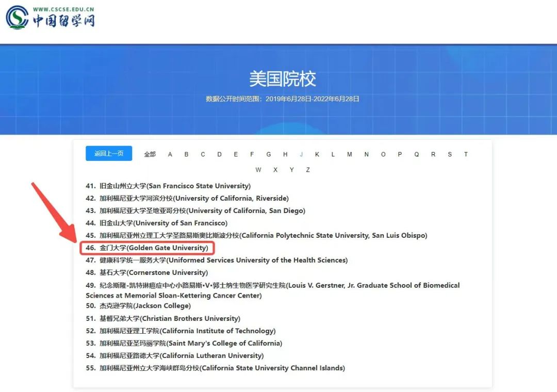Viewport: 557px width, 392px height.
Task: Click the 中国留学网 logo icon
Action: [x=17, y=17]
